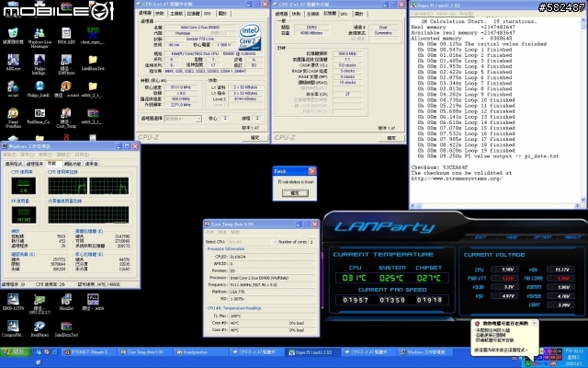Click the Intel Core 2 logo in CPU-Z
The image size is (588, 368).
pyautogui.click(x=250, y=37)
